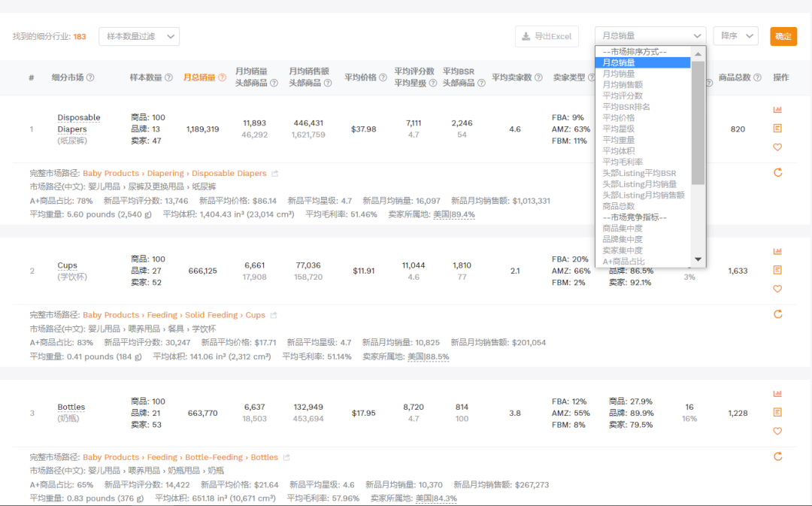Click the 导出Excel export button
812x506 pixels.
547,36
